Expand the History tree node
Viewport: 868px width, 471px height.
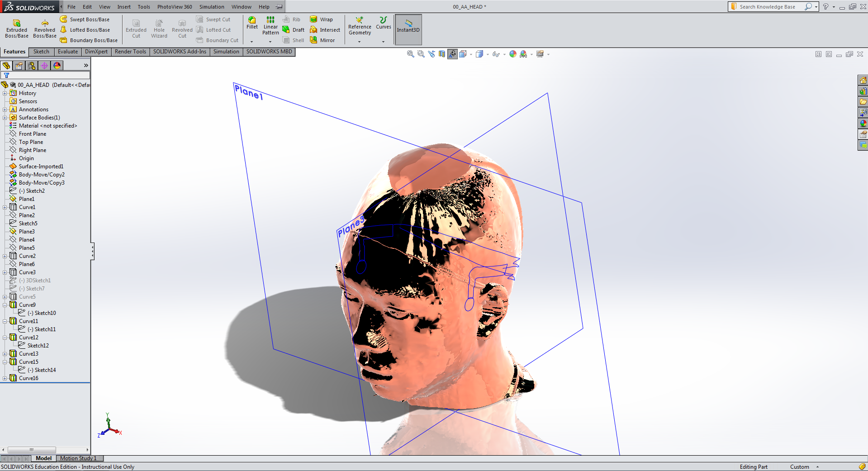[5, 93]
